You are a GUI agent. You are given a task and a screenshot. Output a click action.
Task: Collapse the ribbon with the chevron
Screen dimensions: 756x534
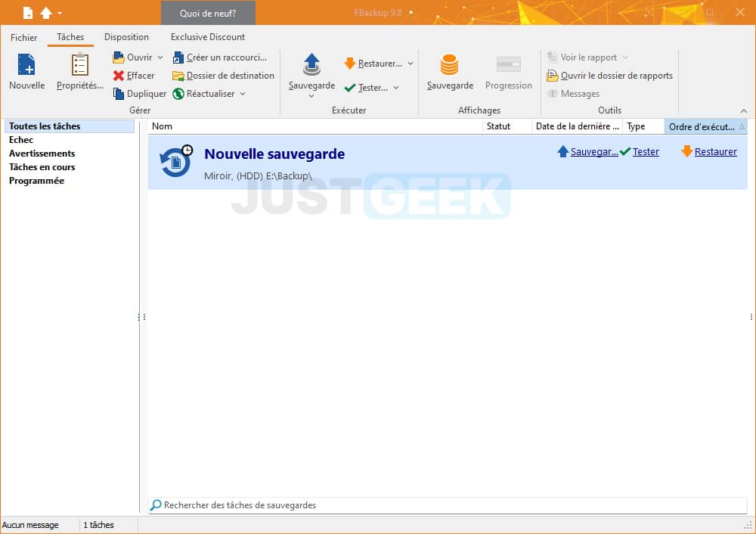[x=744, y=111]
